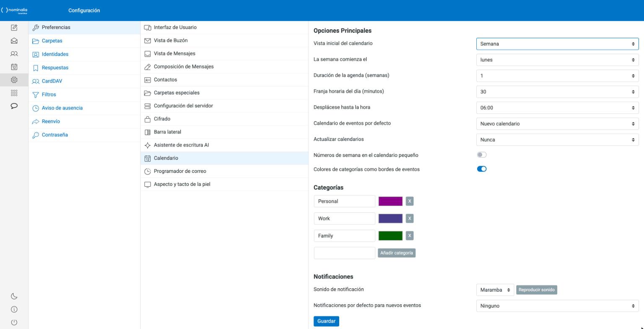Click the purple Personal color swatch

(390, 201)
